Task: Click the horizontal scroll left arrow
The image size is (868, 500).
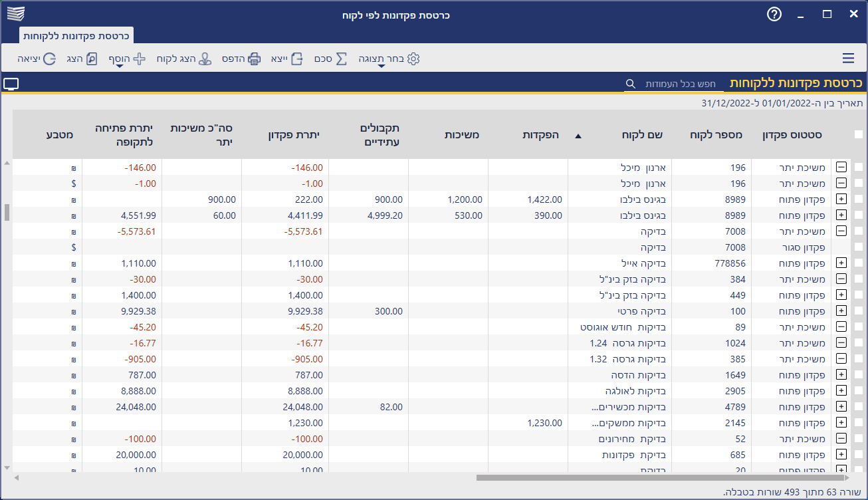Action: [17, 477]
